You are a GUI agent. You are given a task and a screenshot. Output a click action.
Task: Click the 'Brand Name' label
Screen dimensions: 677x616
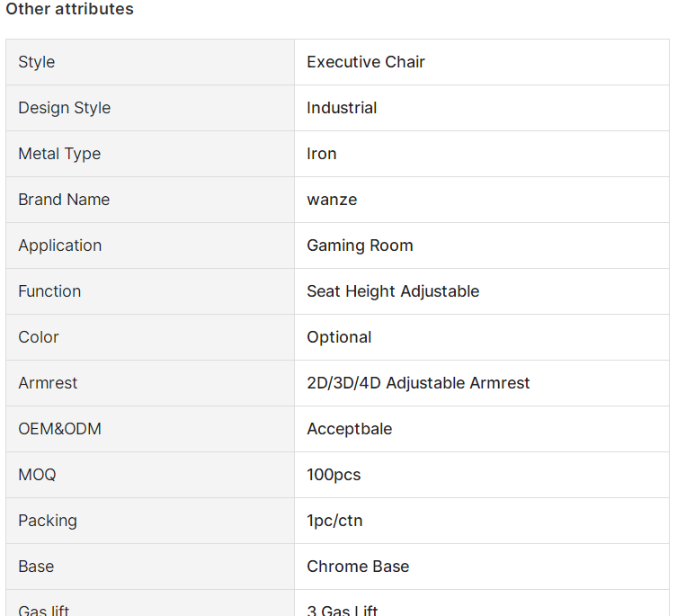point(64,200)
